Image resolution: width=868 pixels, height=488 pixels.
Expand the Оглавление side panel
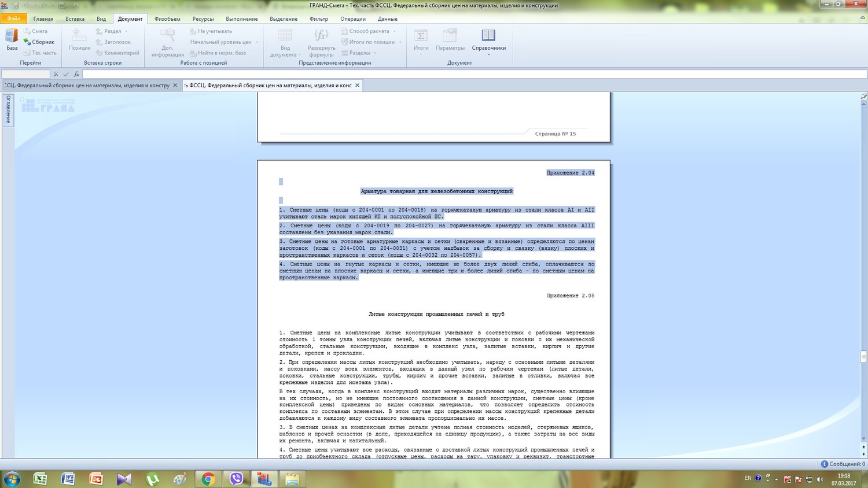pyautogui.click(x=8, y=109)
